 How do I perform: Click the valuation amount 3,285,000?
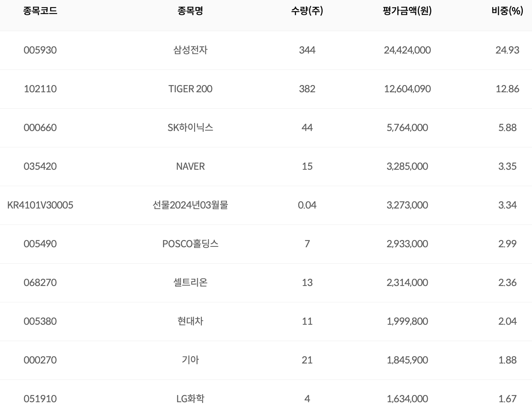[x=407, y=166]
